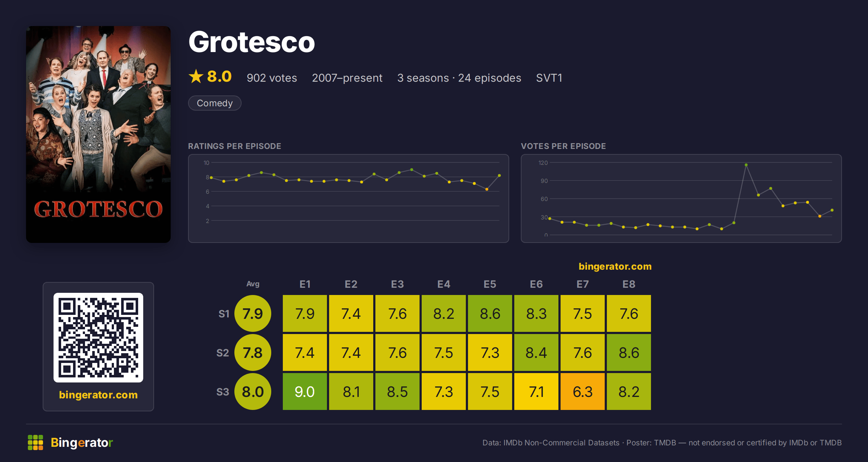Viewport: 868px width, 462px height.
Task: Click the Bingerator grid logo icon
Action: coord(35,442)
